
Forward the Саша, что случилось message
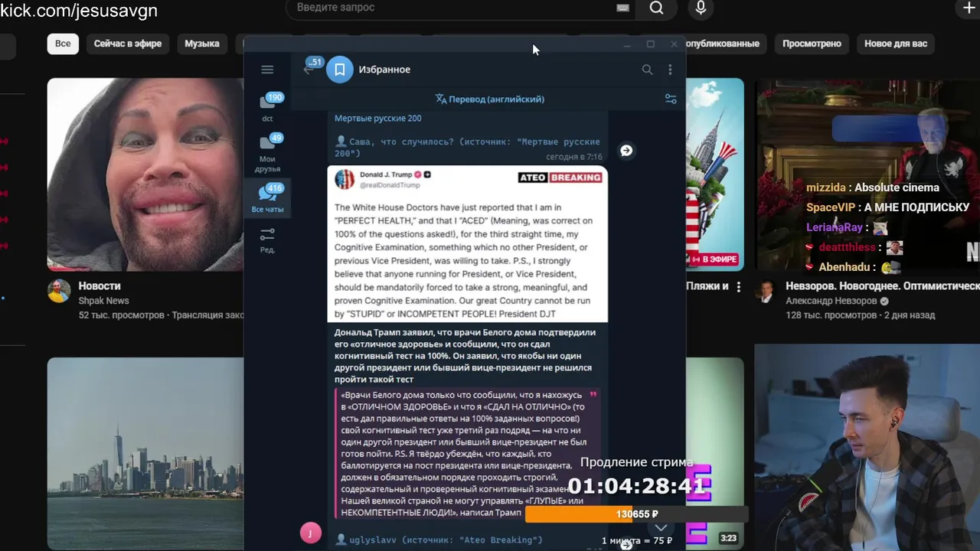tap(626, 151)
